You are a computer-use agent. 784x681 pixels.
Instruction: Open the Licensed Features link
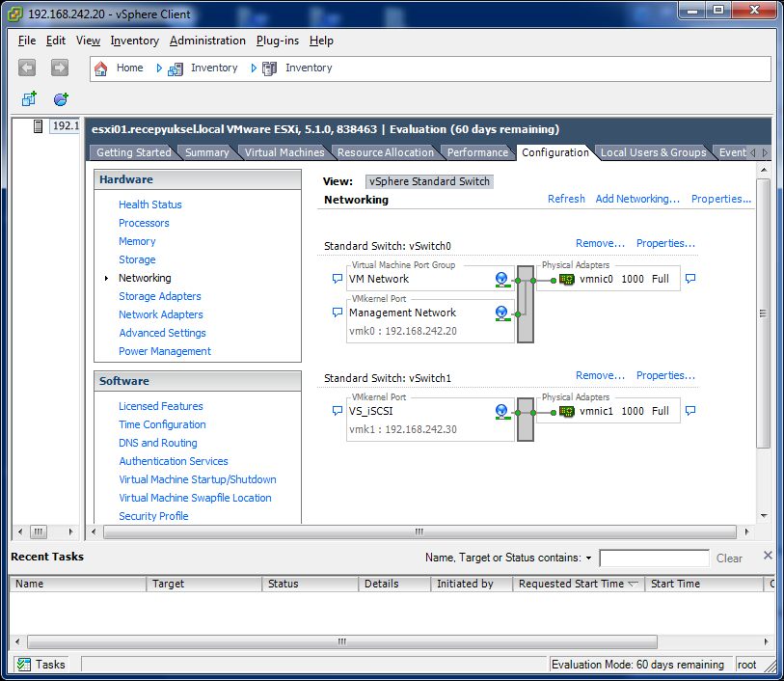160,406
